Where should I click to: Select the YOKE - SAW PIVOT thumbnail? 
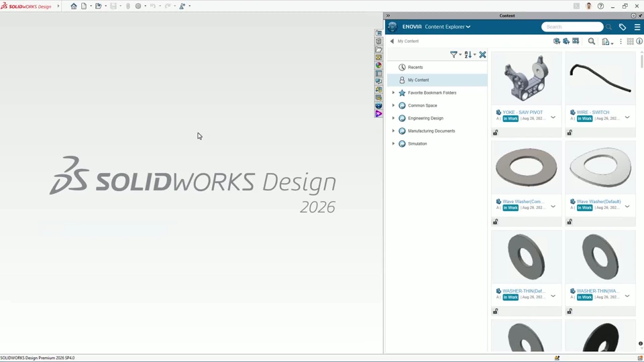(526, 78)
